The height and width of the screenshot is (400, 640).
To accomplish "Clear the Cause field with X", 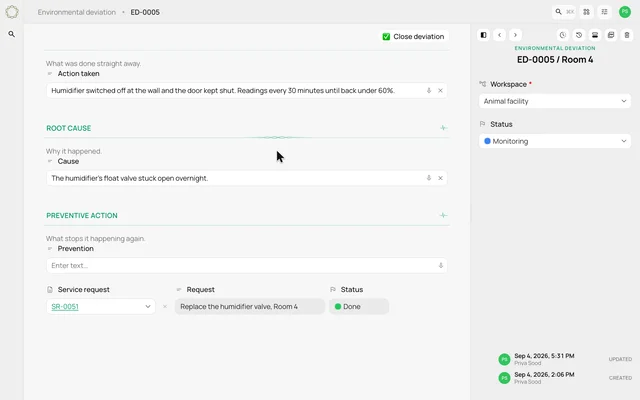I will (x=440, y=178).
